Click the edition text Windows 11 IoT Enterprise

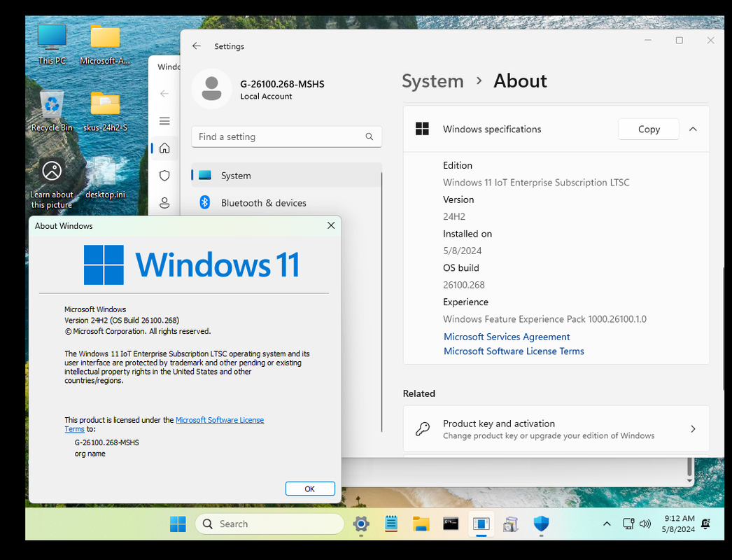point(536,182)
